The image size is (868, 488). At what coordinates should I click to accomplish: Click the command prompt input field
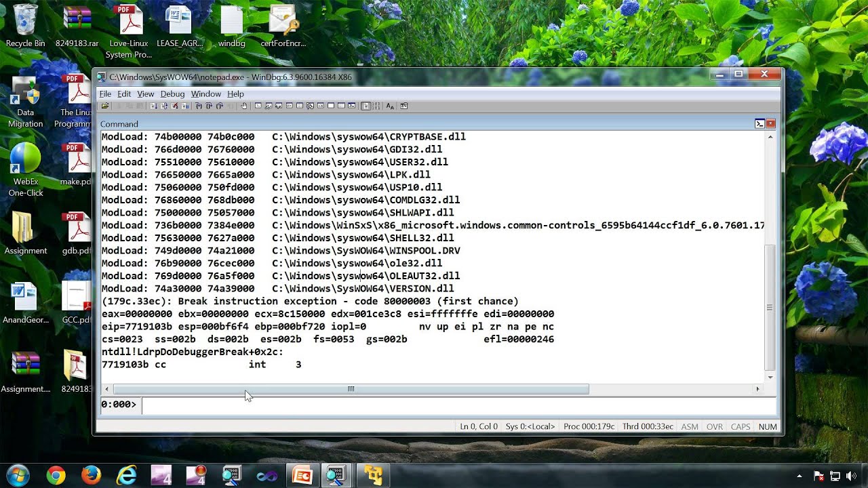tap(458, 405)
